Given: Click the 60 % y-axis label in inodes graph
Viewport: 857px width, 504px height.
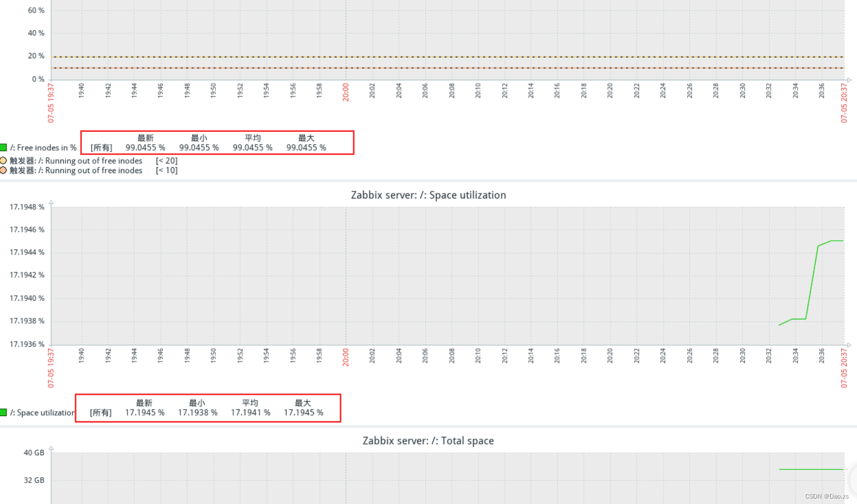Looking at the screenshot, I should click(x=36, y=10).
